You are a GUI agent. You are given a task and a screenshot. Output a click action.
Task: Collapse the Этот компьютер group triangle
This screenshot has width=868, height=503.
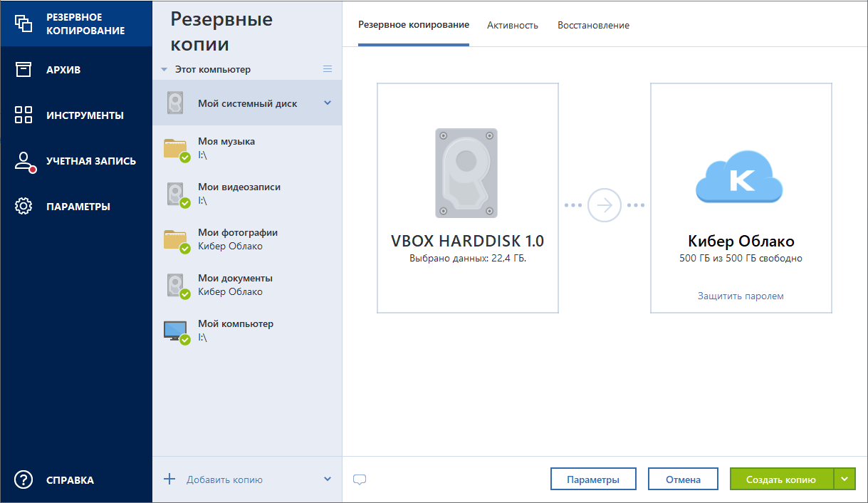pos(164,70)
